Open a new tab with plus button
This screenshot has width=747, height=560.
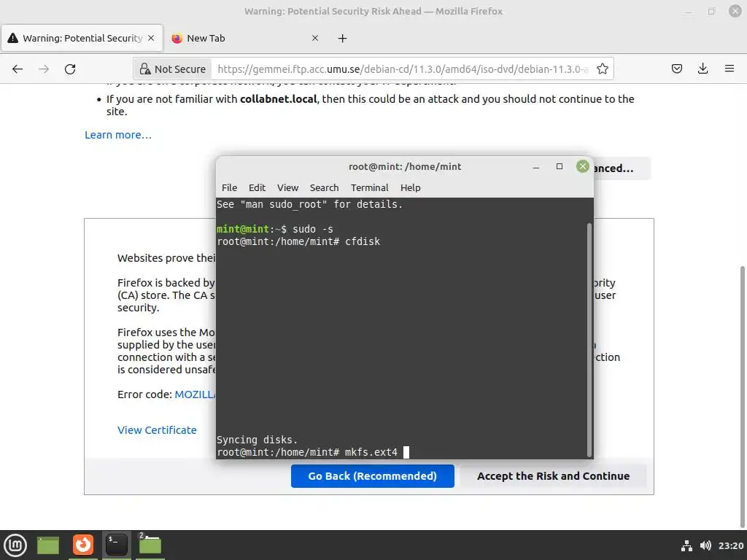(x=343, y=38)
